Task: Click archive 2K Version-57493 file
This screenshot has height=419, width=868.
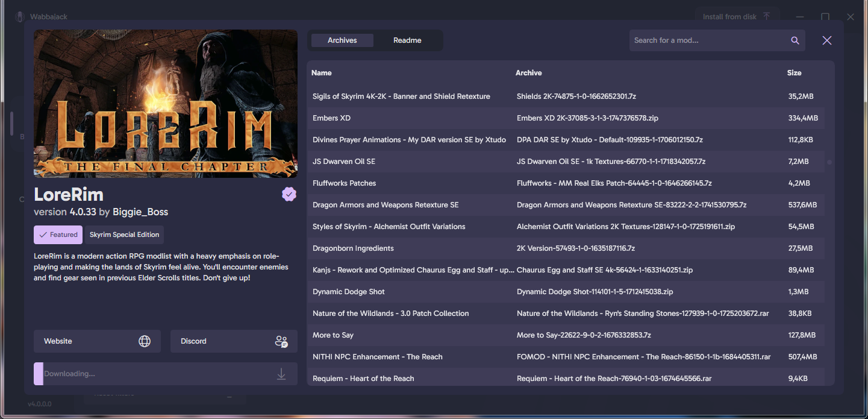Action: 576,248
